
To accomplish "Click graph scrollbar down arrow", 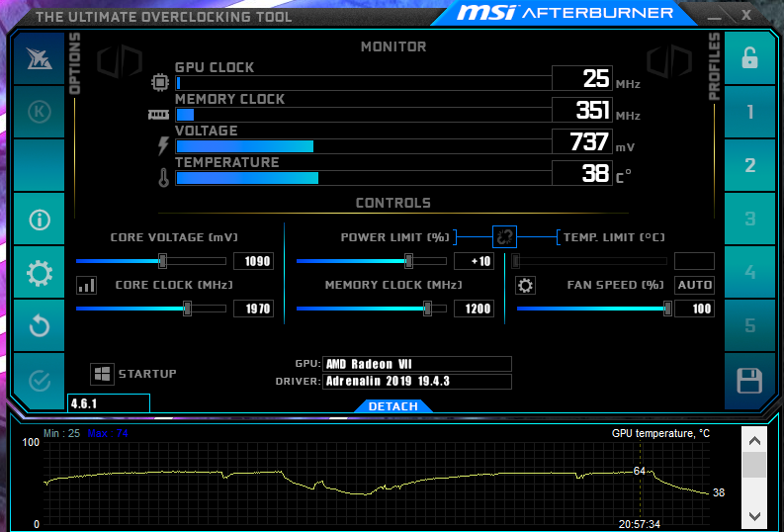I will pos(754,517).
